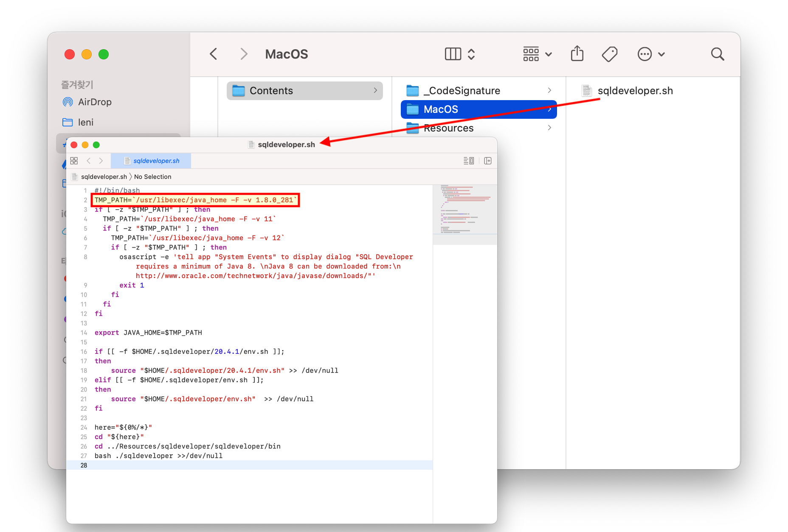Select the Contents folder
Image resolution: width=788 pixels, height=532 pixels.
(x=304, y=91)
